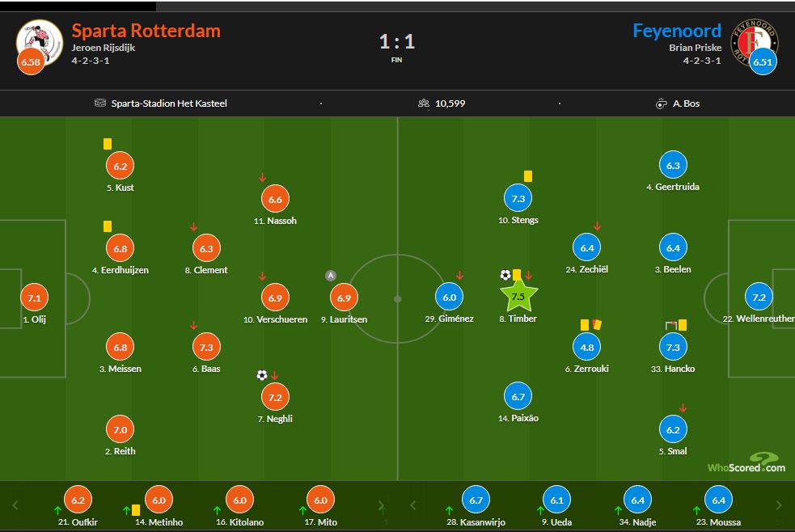Click the red card icon above Zerrouki
Viewport: 795px width, 532px height.
597,324
